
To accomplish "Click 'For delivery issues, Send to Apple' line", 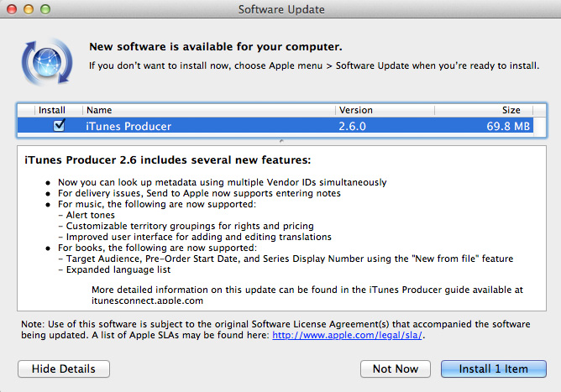I will click(199, 194).
